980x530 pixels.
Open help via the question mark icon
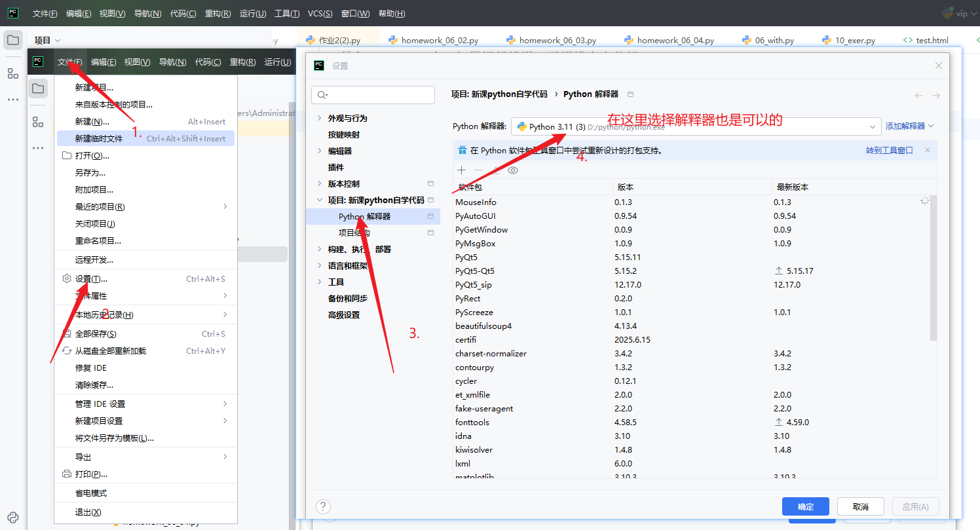(323, 506)
